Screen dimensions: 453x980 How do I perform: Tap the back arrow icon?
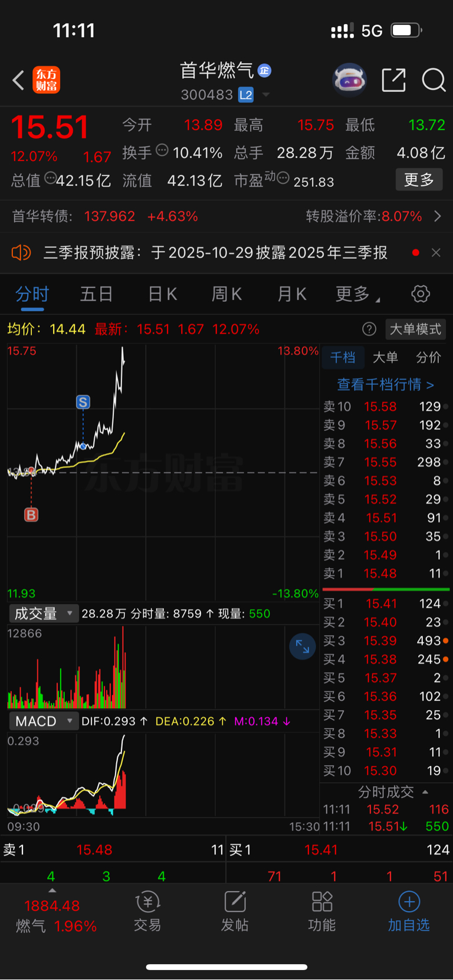[18, 80]
